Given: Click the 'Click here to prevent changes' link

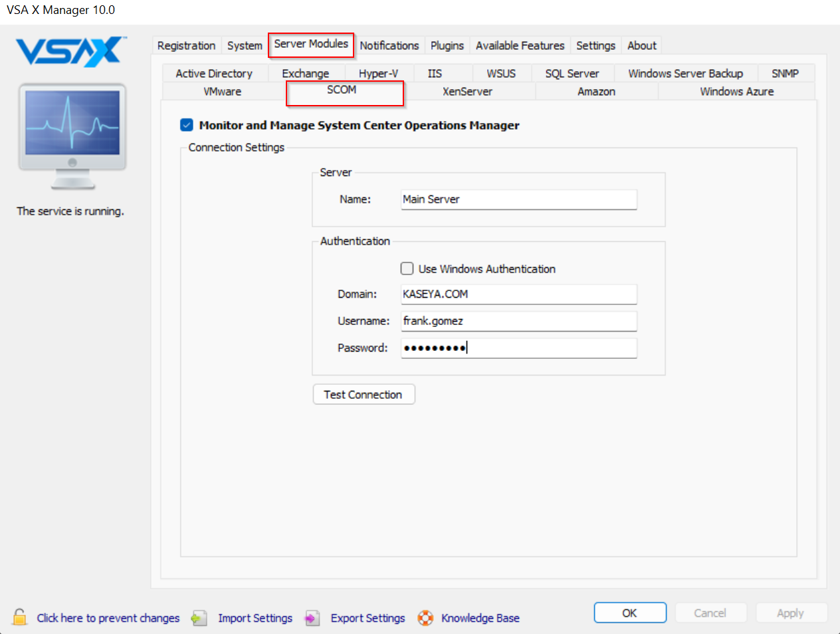Looking at the screenshot, I should click(x=108, y=618).
